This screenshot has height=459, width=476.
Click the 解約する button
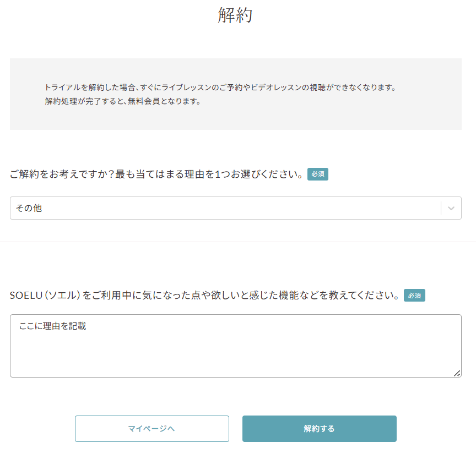319,429
